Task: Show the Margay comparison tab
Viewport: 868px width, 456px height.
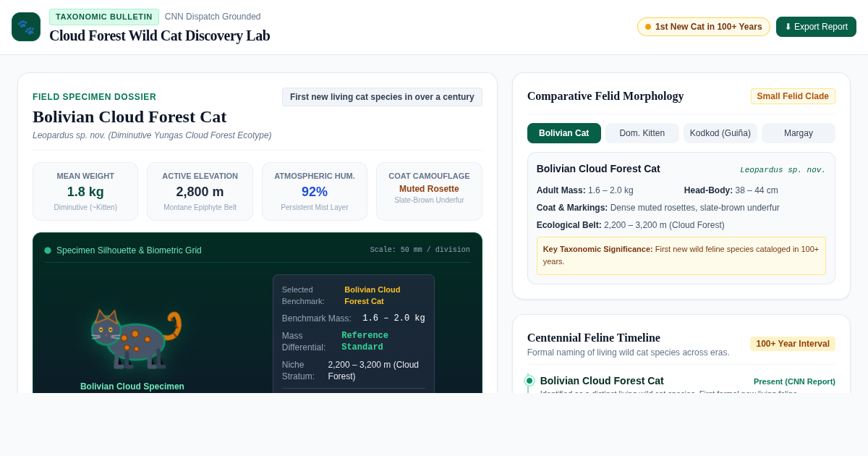Action: (799, 133)
